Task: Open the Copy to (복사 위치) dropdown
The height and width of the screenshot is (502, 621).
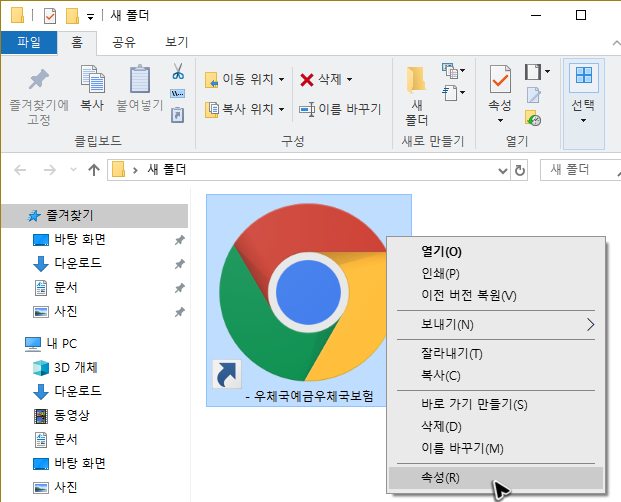Action: click(x=245, y=109)
